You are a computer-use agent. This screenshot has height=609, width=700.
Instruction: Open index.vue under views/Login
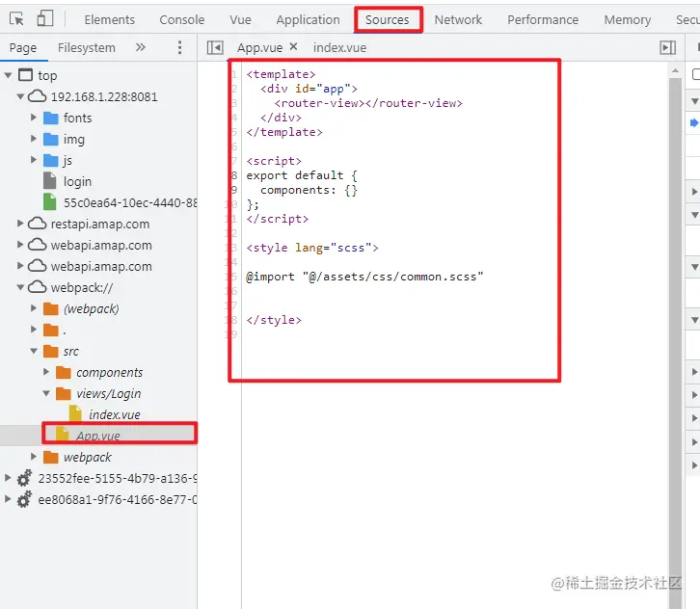[x=115, y=414]
